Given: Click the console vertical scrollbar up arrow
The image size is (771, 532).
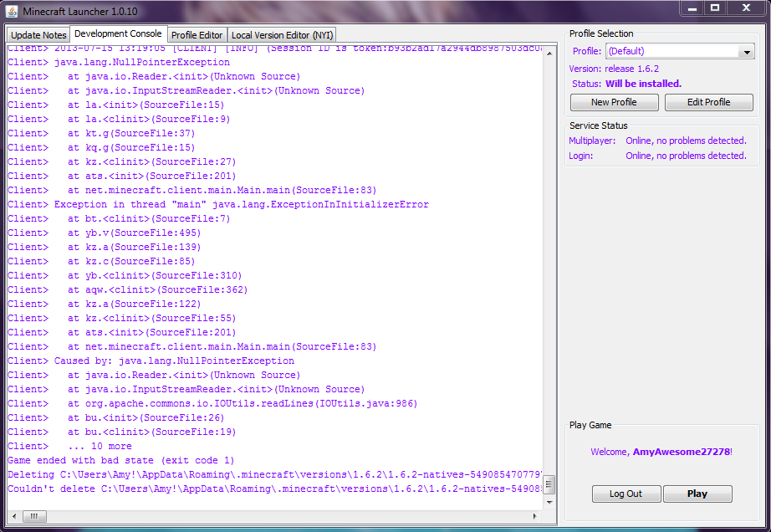Looking at the screenshot, I should [549, 53].
